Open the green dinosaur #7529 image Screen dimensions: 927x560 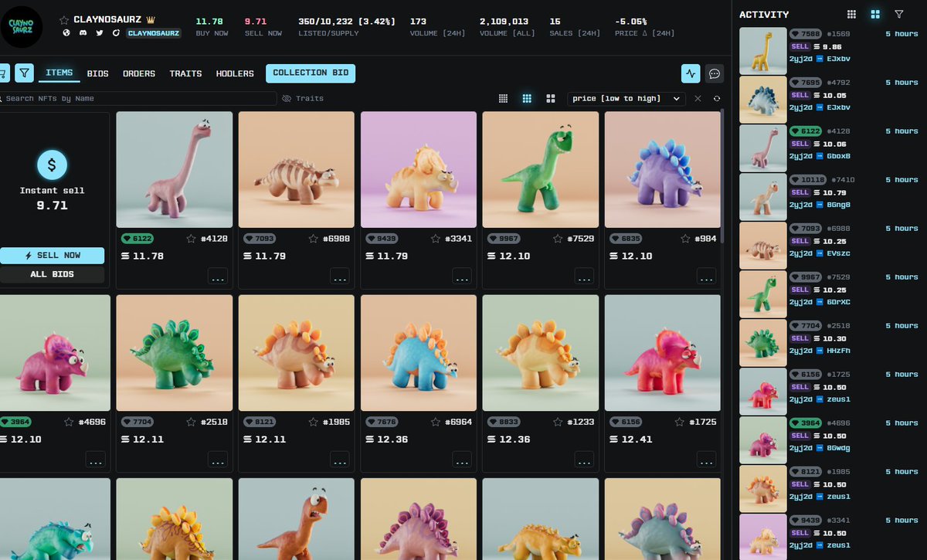click(x=541, y=170)
